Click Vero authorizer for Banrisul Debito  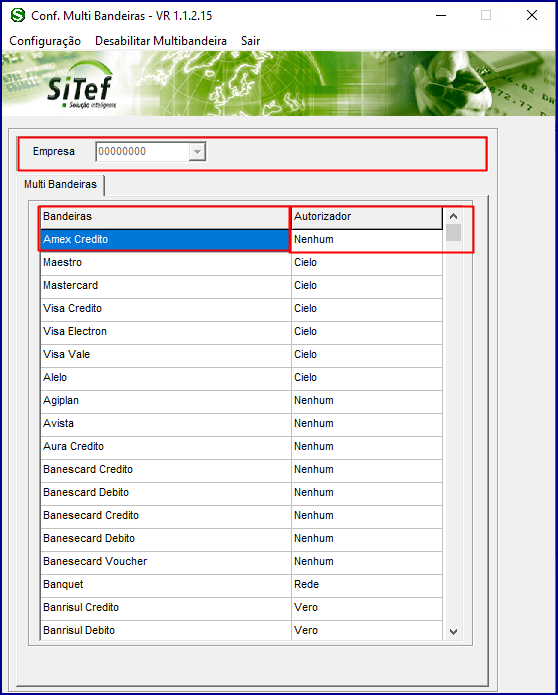tap(367, 631)
